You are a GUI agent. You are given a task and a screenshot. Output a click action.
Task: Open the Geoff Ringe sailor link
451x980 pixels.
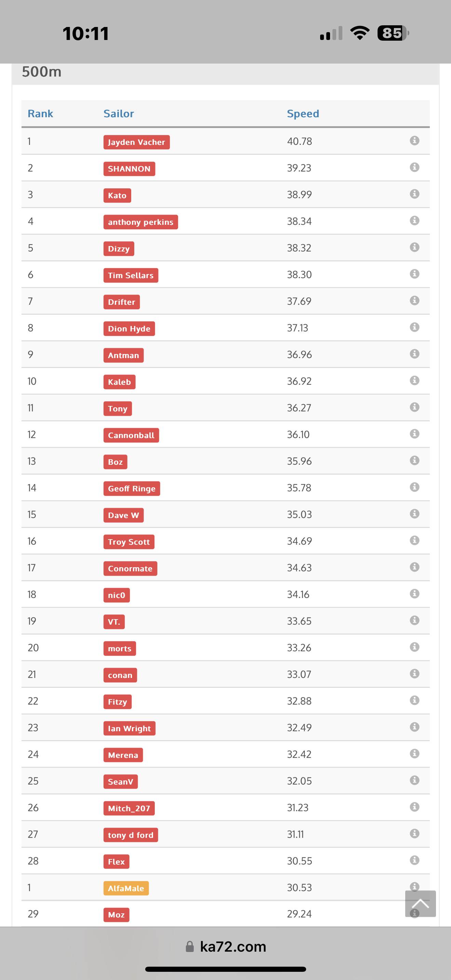[132, 489]
